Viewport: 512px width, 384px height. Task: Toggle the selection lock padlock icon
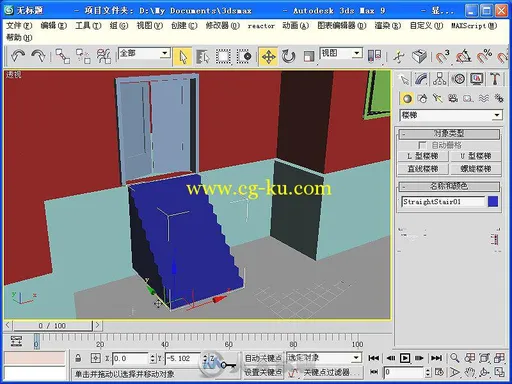(x=78, y=358)
